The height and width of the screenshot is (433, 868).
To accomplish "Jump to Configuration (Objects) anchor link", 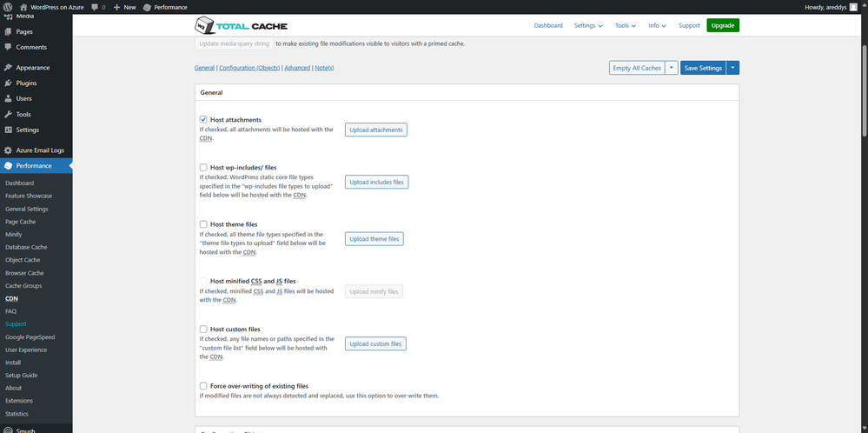I will pyautogui.click(x=249, y=68).
